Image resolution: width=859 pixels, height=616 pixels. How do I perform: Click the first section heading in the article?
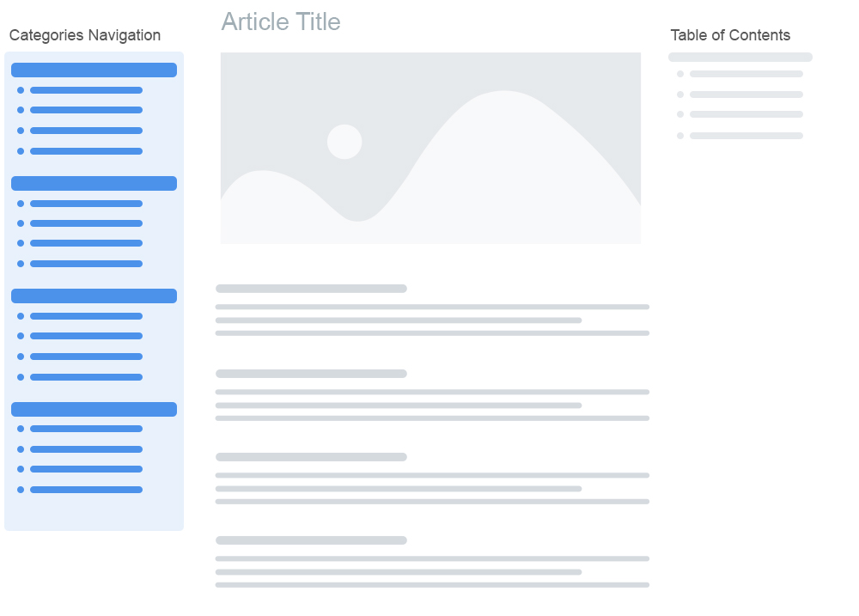[311, 289]
